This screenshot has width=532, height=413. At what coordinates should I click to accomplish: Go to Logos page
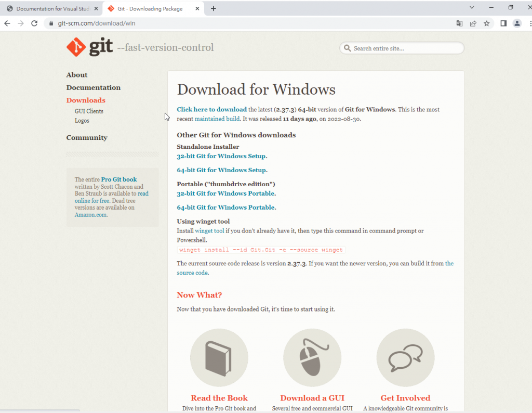point(82,121)
